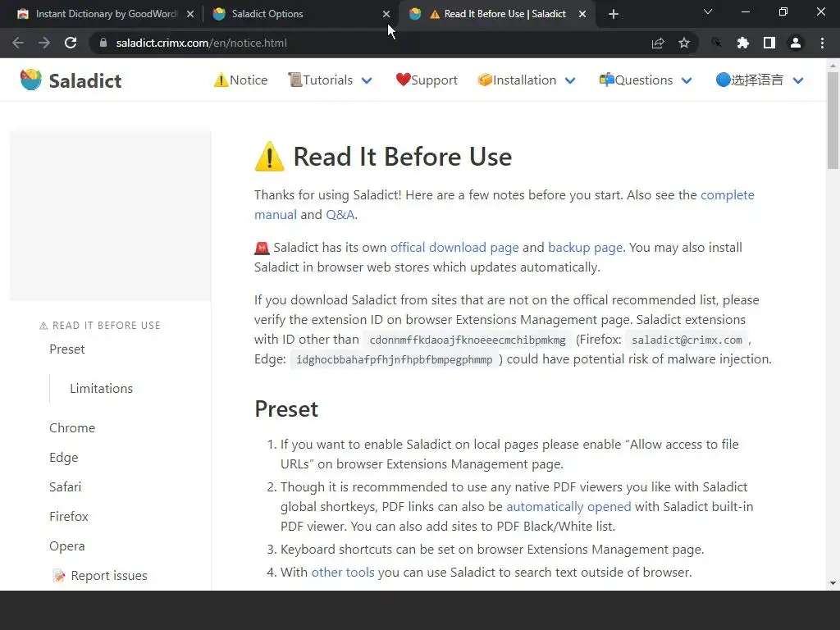840x630 pixels.
Task: Click the Notice navigation item
Action: point(240,80)
